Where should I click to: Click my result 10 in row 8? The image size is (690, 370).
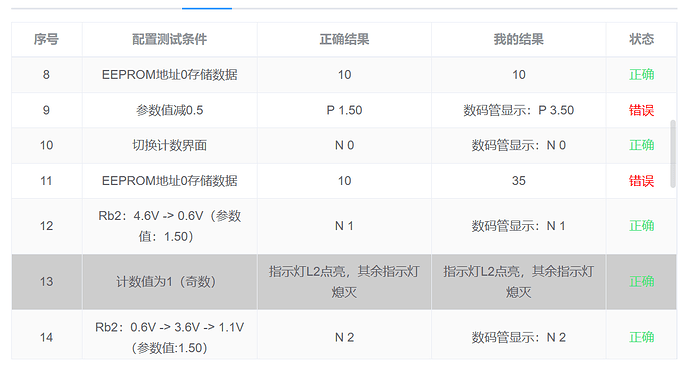click(x=518, y=75)
